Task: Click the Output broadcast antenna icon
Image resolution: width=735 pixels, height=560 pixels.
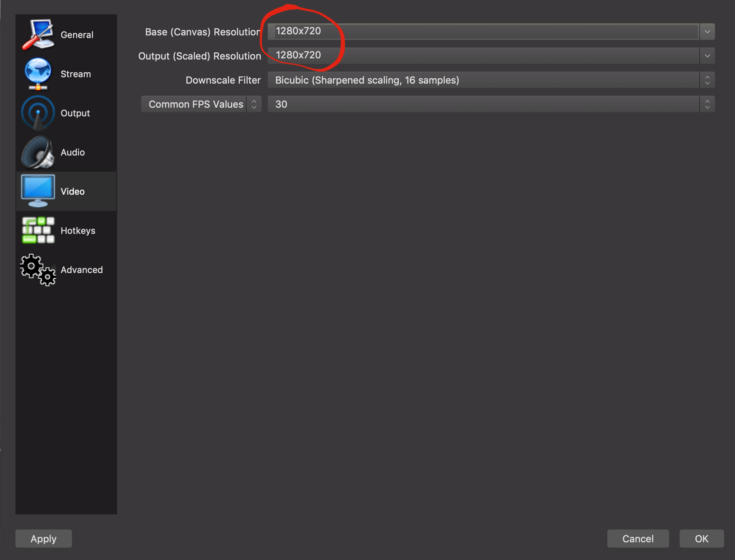Action: point(38,113)
